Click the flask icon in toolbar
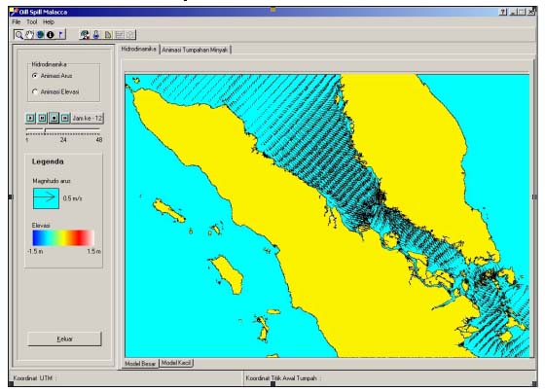 point(96,35)
